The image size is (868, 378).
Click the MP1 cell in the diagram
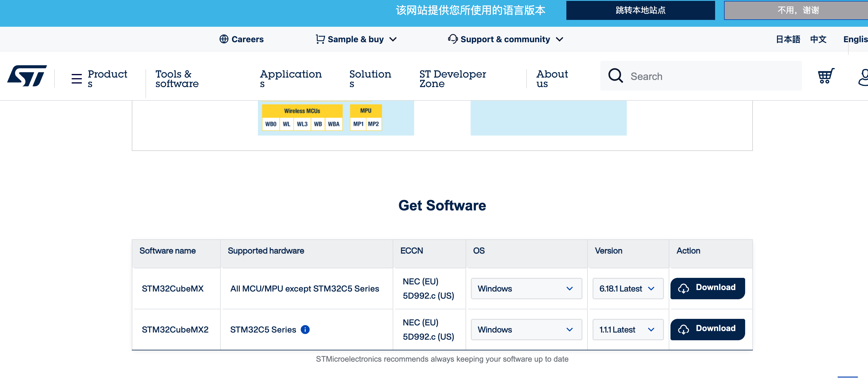point(358,124)
